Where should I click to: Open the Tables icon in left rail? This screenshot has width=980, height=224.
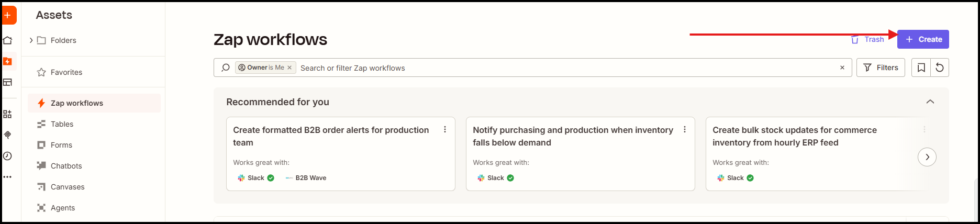(x=8, y=82)
